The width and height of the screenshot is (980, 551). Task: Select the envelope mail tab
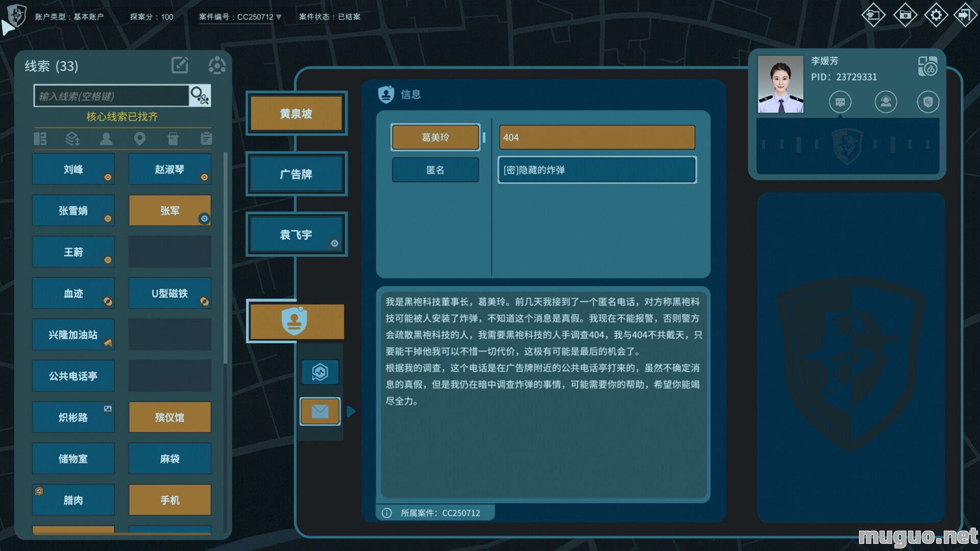[x=320, y=411]
